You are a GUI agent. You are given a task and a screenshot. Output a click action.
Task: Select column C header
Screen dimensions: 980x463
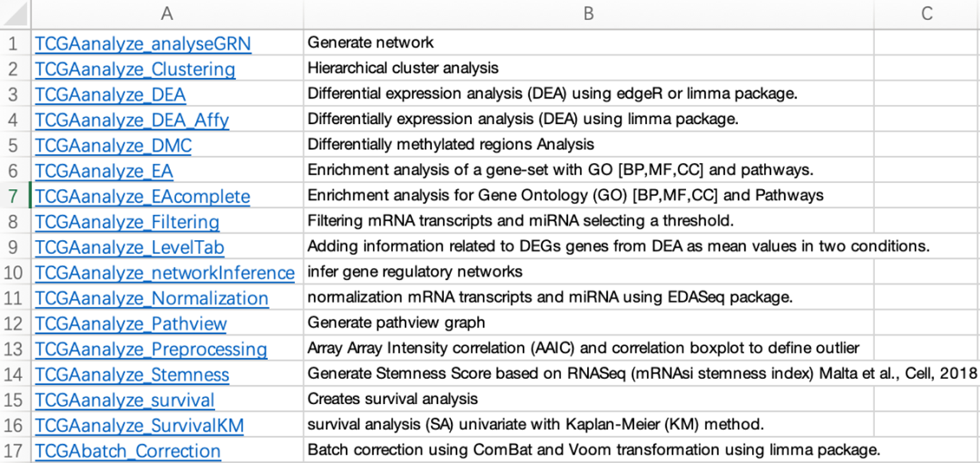pos(926,14)
